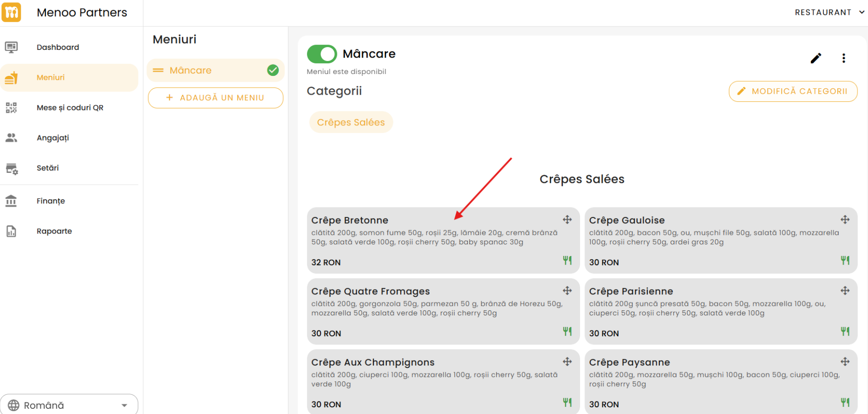Click the ADAUGĂ UN MENIU button
Viewport: 868px width, 414px height.
click(x=215, y=98)
